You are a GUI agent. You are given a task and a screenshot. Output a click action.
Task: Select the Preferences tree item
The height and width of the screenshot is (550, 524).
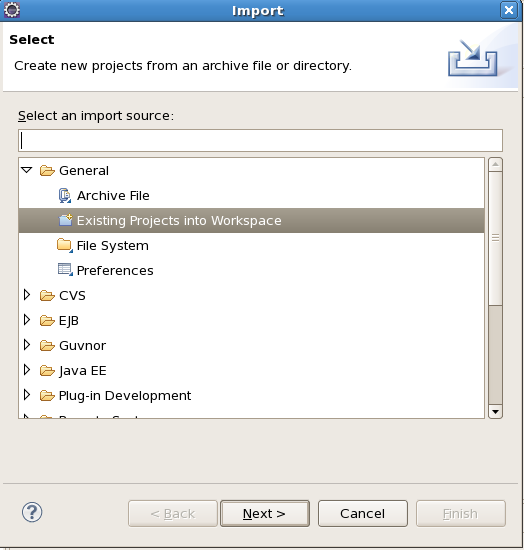tap(115, 270)
